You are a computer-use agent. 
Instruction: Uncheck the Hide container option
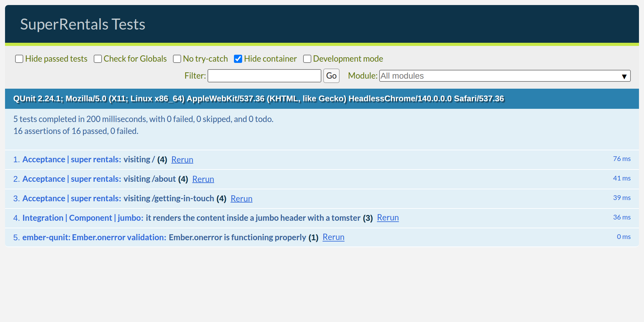(x=238, y=58)
